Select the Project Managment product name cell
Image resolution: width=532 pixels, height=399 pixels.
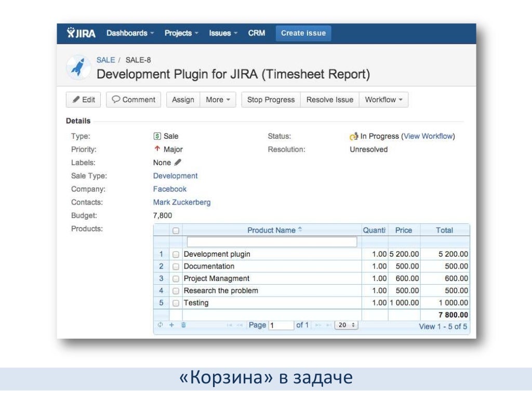pyautogui.click(x=272, y=278)
